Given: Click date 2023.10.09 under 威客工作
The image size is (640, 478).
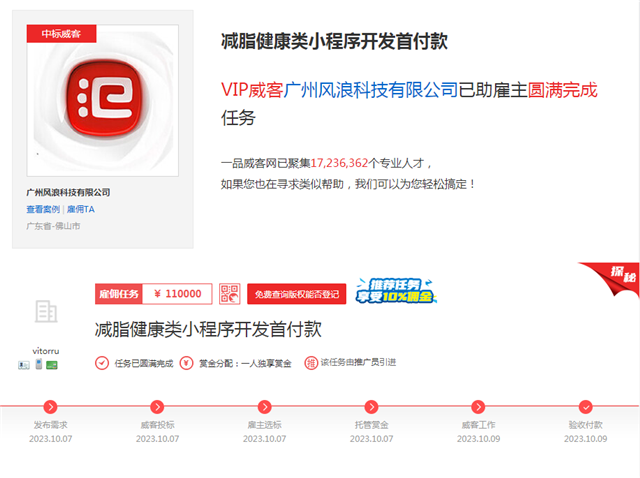Looking at the screenshot, I should 478,439.
